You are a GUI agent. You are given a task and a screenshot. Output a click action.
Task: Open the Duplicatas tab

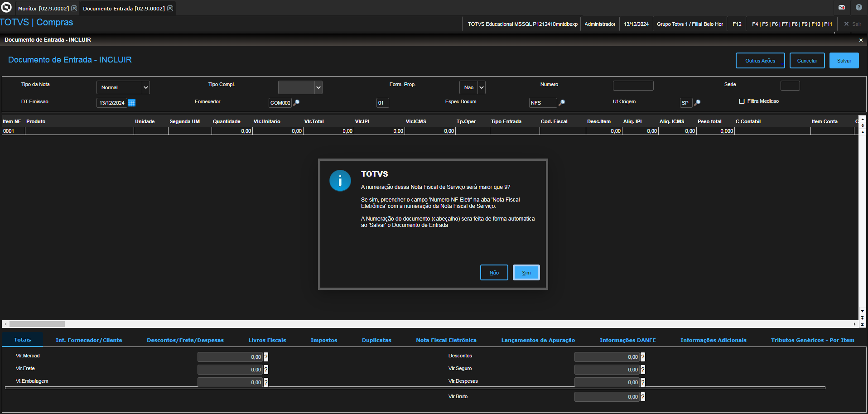click(x=376, y=340)
